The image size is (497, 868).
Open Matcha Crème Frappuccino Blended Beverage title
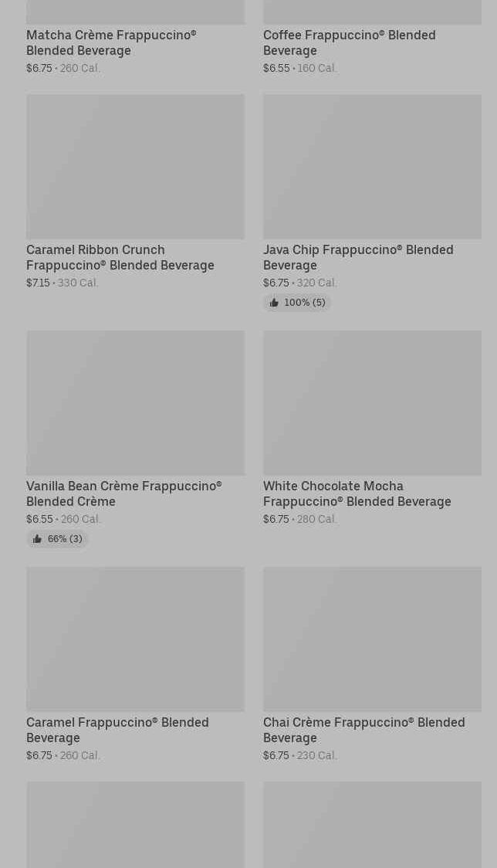tap(111, 42)
